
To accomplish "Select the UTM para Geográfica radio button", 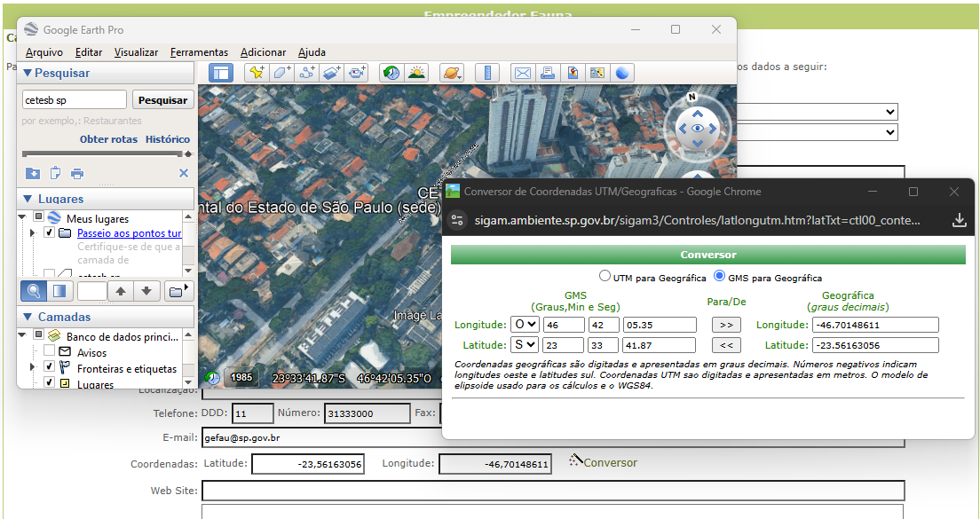I will [x=605, y=277].
